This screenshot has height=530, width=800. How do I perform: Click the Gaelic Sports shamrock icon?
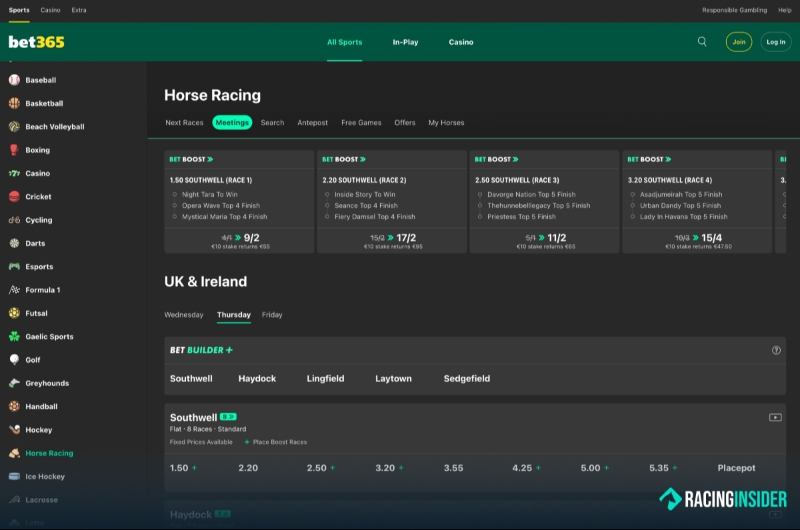[14, 336]
